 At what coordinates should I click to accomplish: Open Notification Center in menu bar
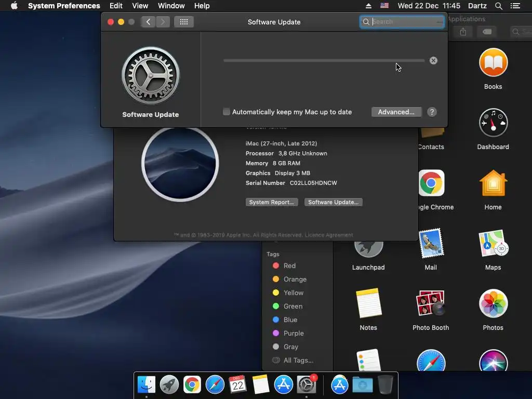pyautogui.click(x=515, y=6)
